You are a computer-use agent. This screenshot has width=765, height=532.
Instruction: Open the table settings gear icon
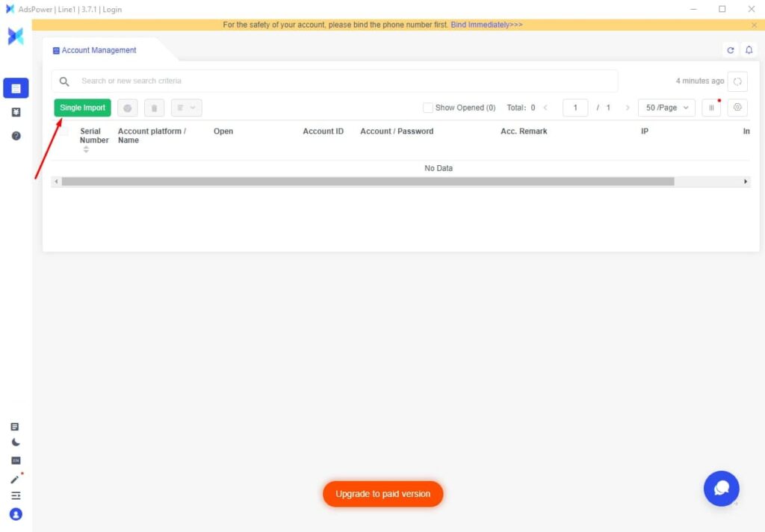[x=737, y=108]
